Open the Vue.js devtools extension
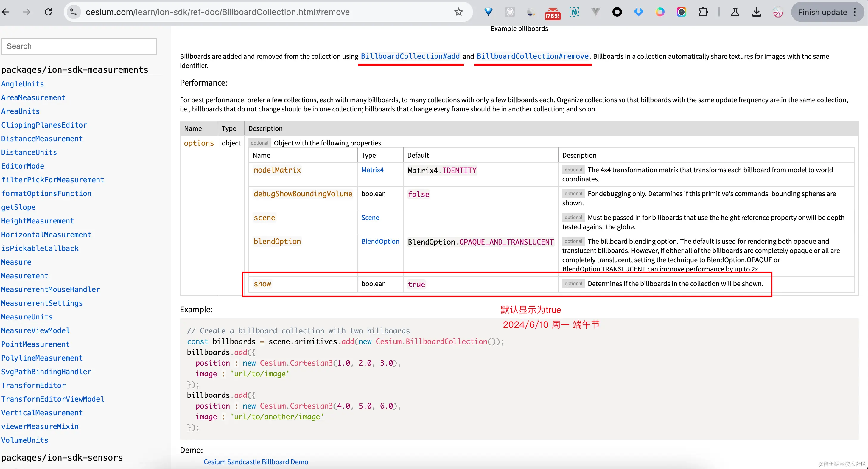Screen dimensions: 868x469 (595, 12)
